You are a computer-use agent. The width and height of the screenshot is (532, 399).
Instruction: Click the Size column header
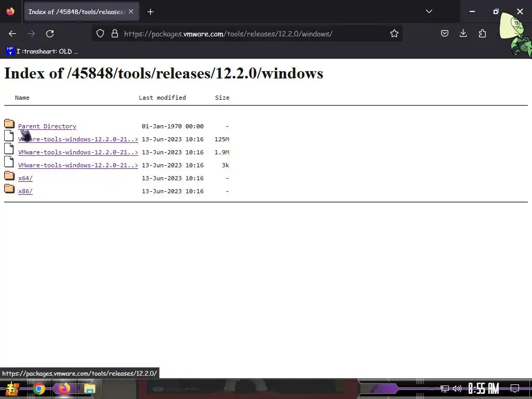pyautogui.click(x=222, y=98)
